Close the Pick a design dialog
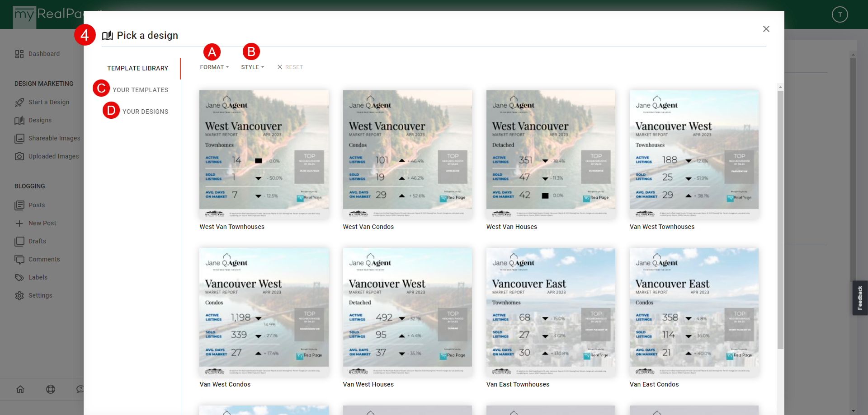This screenshot has height=415, width=868. click(766, 29)
